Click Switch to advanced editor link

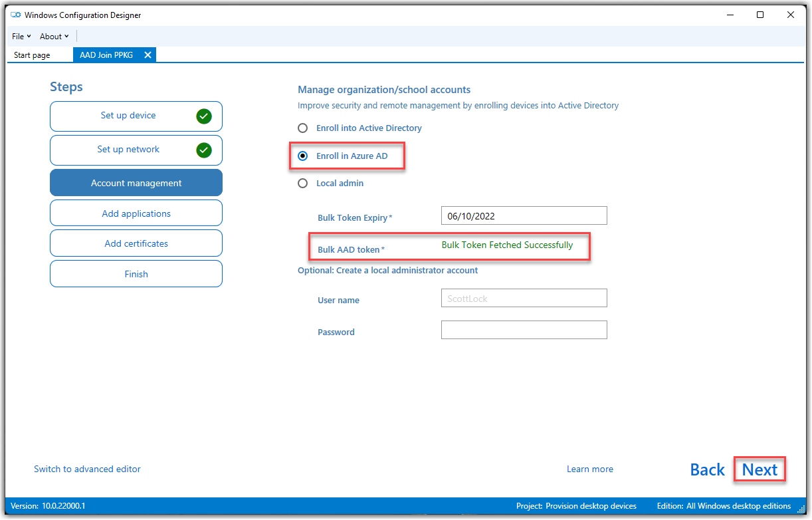87,469
